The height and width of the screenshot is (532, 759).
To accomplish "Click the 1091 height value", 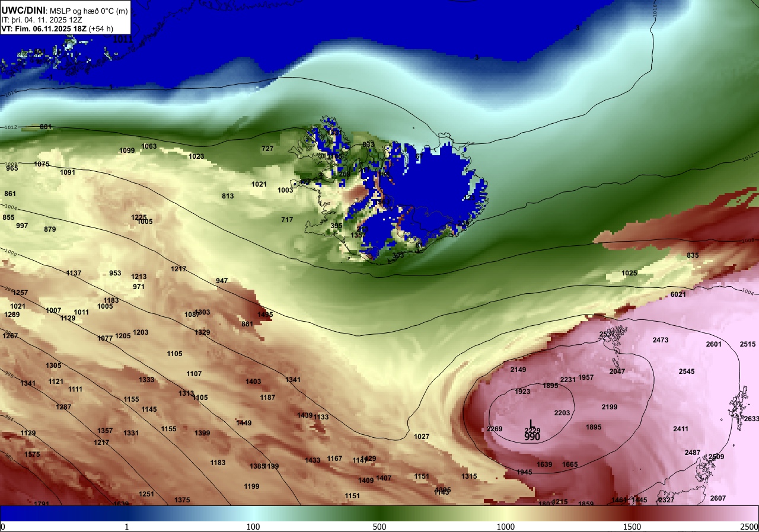I will point(68,172).
